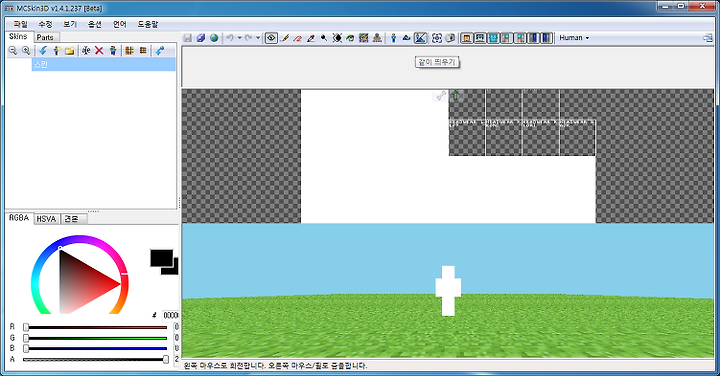Toggle the split hybrid view button
Viewport: 720px width, 376px height.
tap(420, 38)
